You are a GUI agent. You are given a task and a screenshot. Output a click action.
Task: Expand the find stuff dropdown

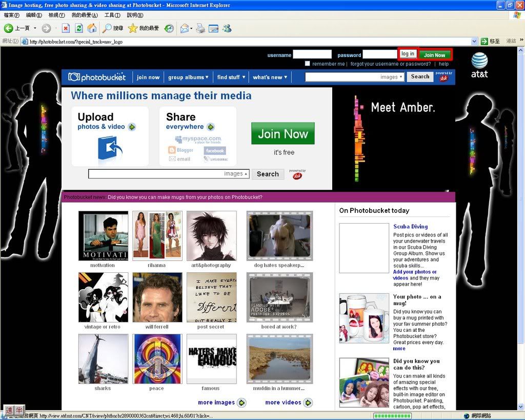coord(231,77)
